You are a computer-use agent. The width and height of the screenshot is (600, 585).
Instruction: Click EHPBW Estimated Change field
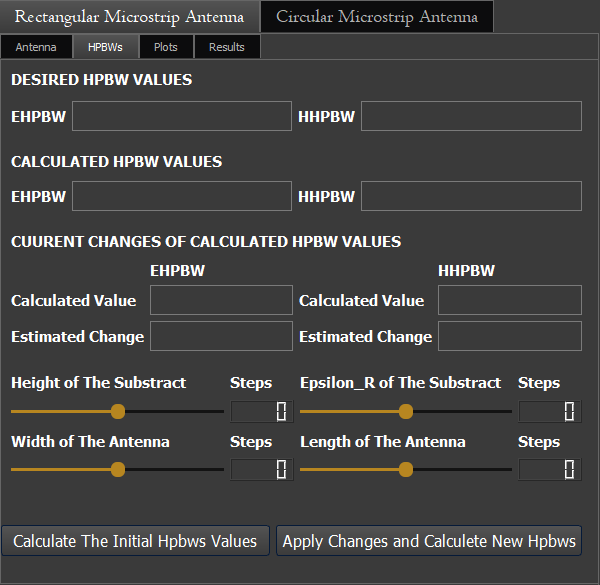(221, 336)
